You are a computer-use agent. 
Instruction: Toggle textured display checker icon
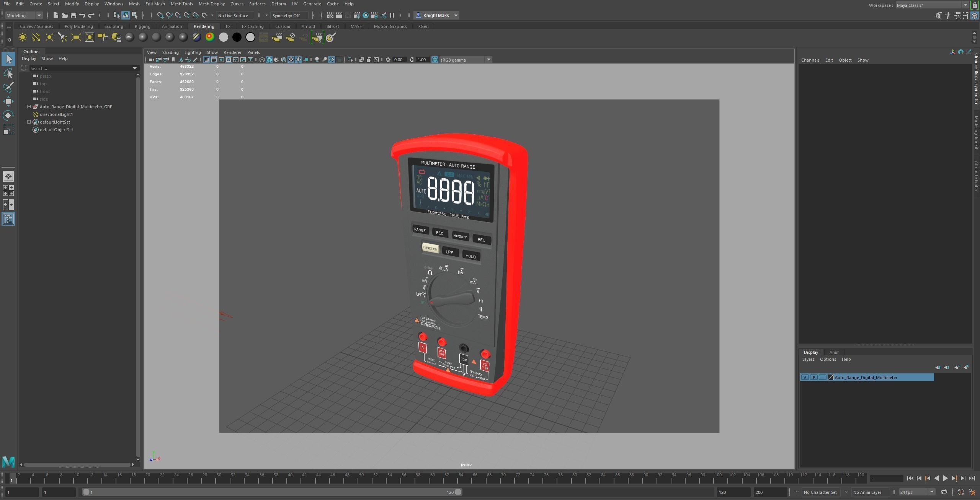coord(291,60)
